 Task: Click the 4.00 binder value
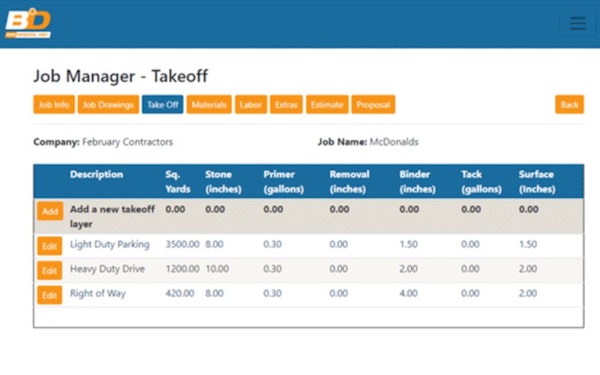(408, 293)
